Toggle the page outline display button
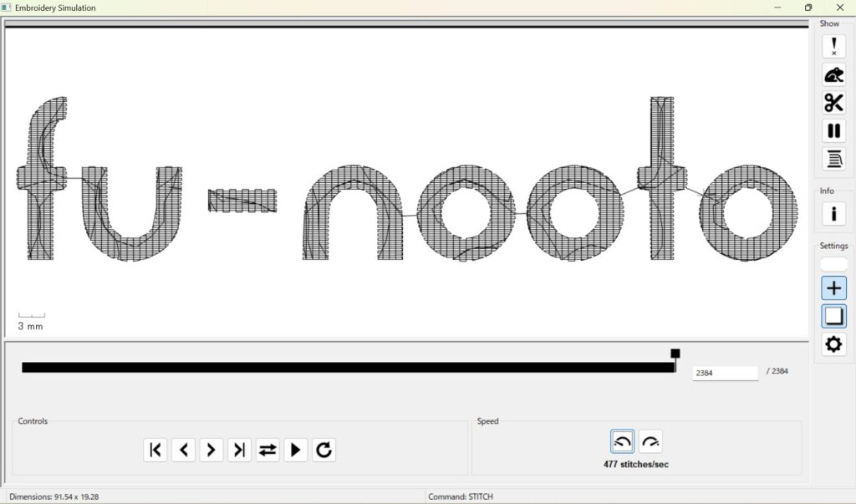This screenshot has width=856, height=504. coord(833,316)
